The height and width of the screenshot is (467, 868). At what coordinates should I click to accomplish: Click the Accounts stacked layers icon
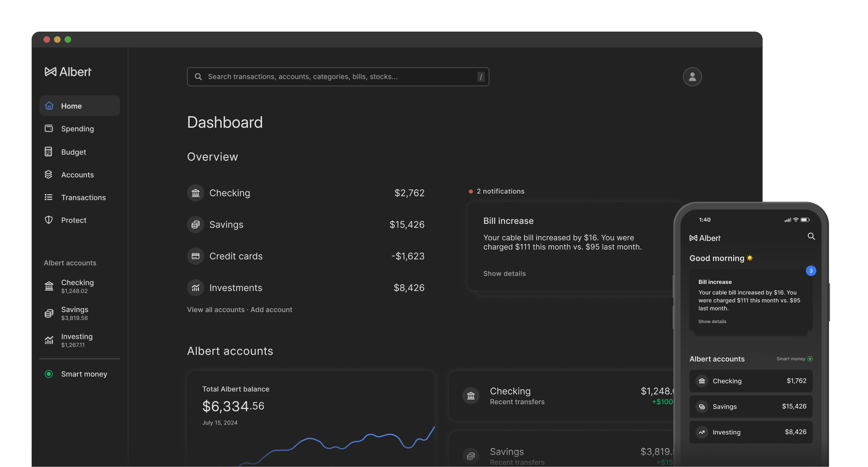tap(48, 174)
